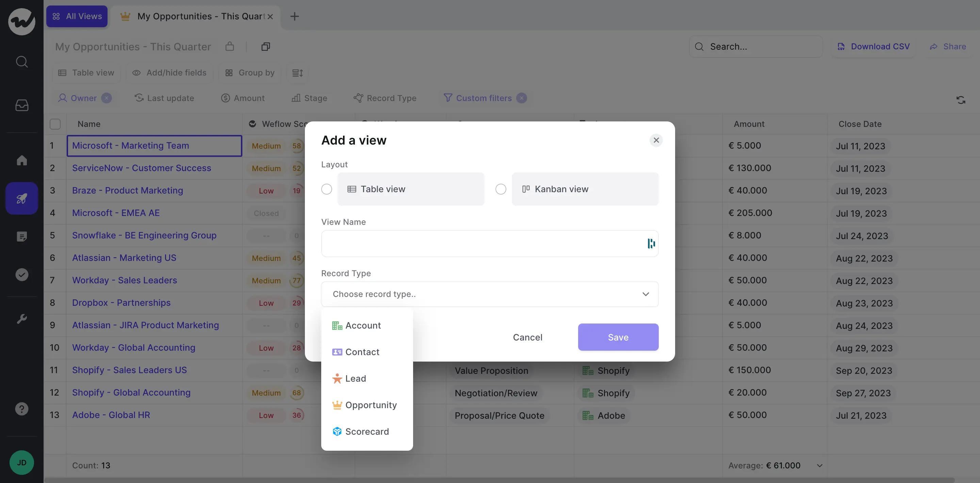Click Cancel in the Add a view dialog

coord(527,337)
